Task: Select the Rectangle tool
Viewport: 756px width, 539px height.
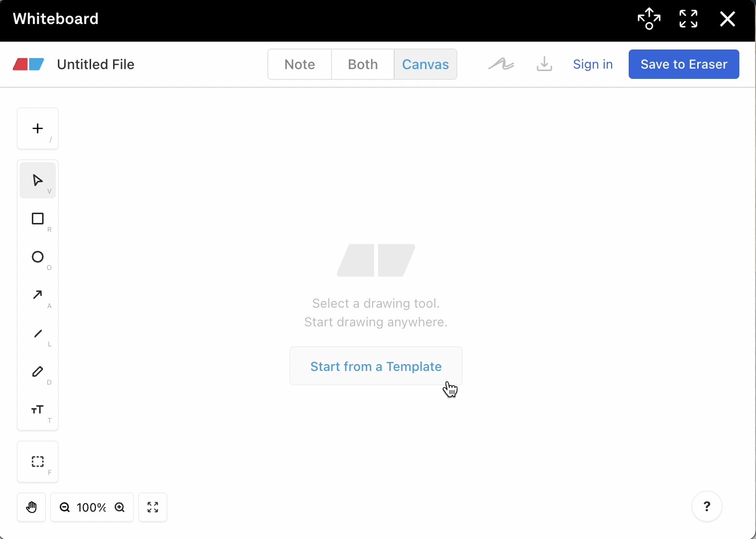Action: coord(37,219)
